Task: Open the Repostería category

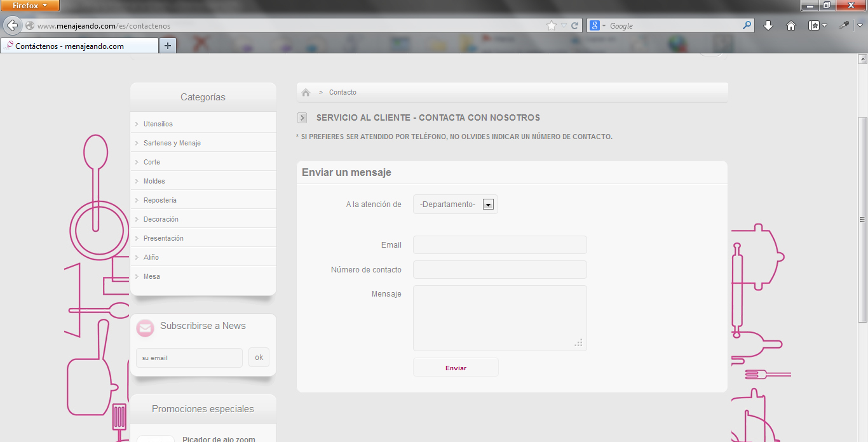Action: click(160, 200)
